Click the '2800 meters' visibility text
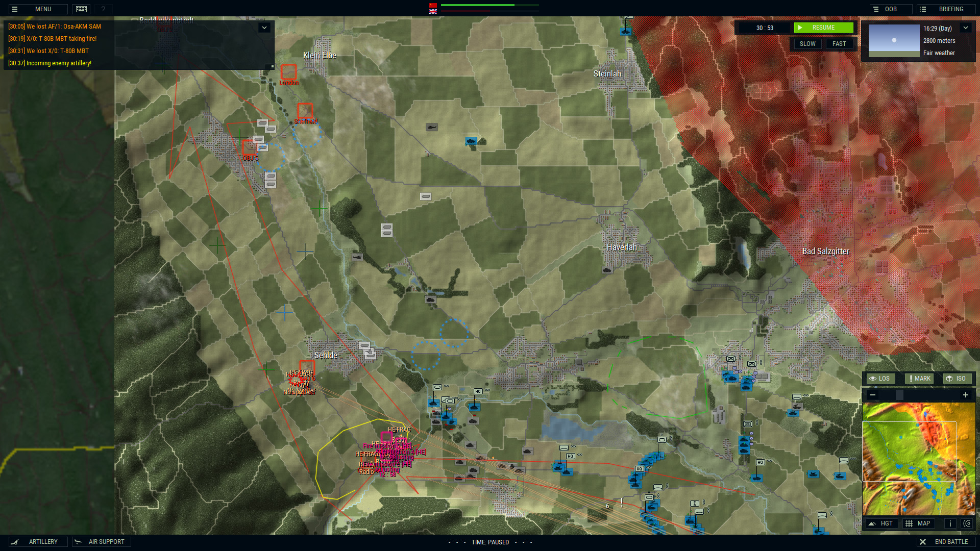980x551 pixels. 939,41
